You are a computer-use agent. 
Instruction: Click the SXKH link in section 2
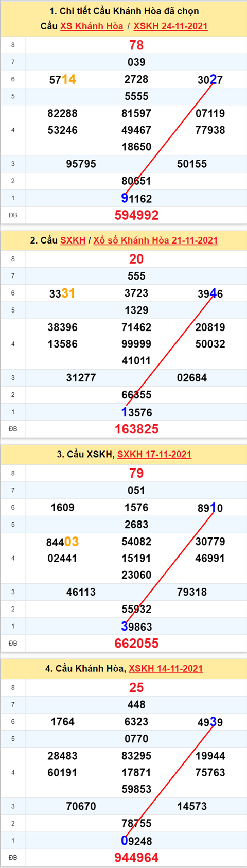[73, 240]
